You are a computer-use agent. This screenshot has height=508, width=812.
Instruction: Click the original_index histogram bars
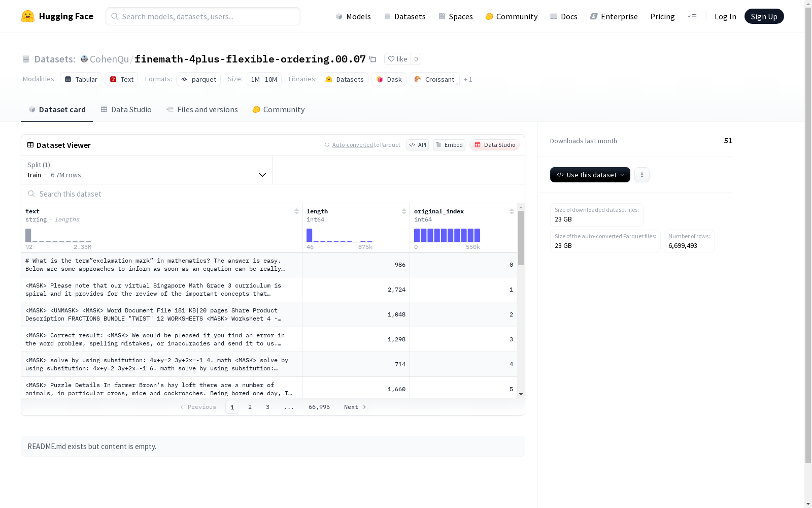tap(447, 235)
